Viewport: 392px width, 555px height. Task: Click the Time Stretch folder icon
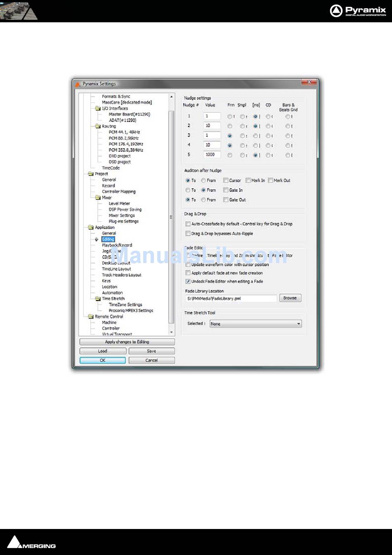tap(98, 299)
